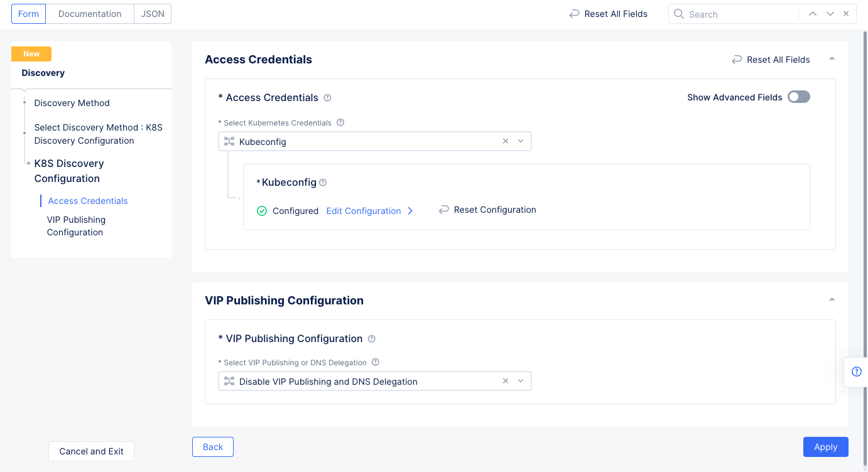Clear the Kubeconfig credentials selection

coord(506,142)
